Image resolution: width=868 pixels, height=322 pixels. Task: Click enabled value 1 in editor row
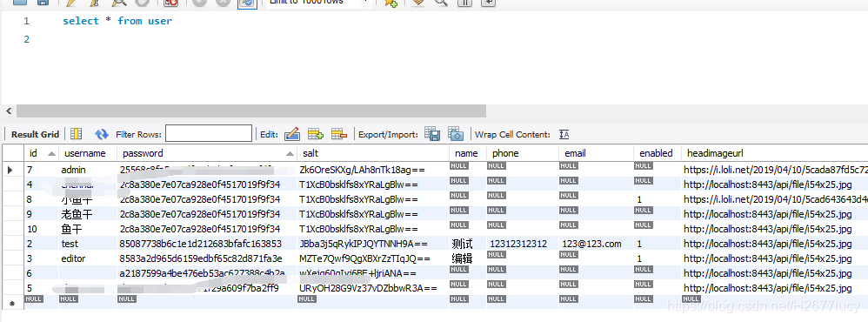click(658, 258)
